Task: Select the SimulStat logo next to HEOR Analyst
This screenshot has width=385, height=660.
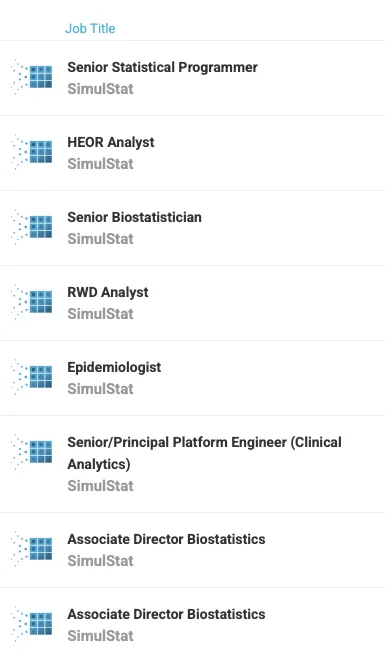Action: pos(32,152)
